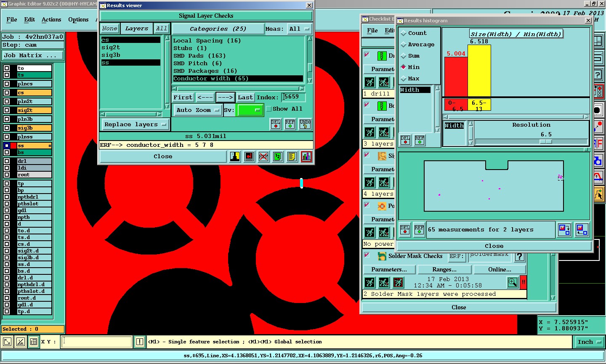Click DEL icon left of '65 measurements' text

(405, 230)
